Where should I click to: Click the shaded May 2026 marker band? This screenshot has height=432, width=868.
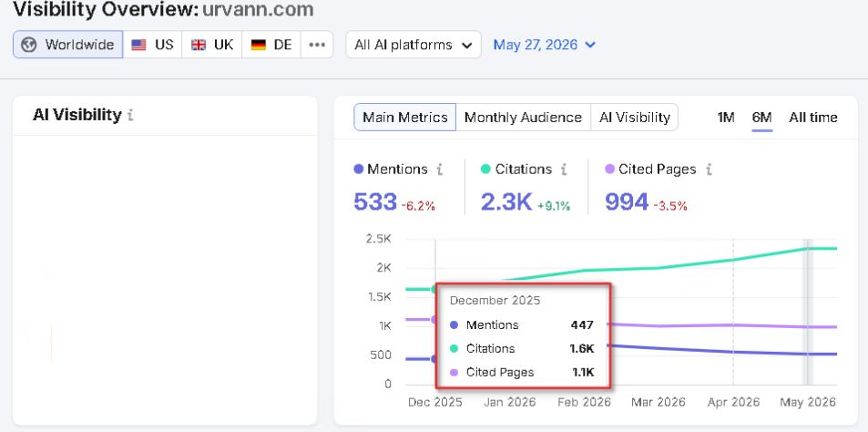click(x=808, y=313)
